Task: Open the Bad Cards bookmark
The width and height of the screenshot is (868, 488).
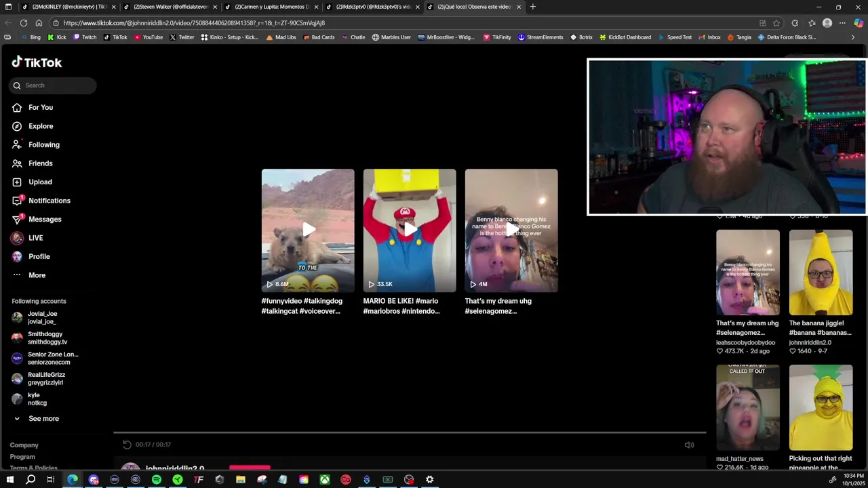Action: (x=319, y=37)
